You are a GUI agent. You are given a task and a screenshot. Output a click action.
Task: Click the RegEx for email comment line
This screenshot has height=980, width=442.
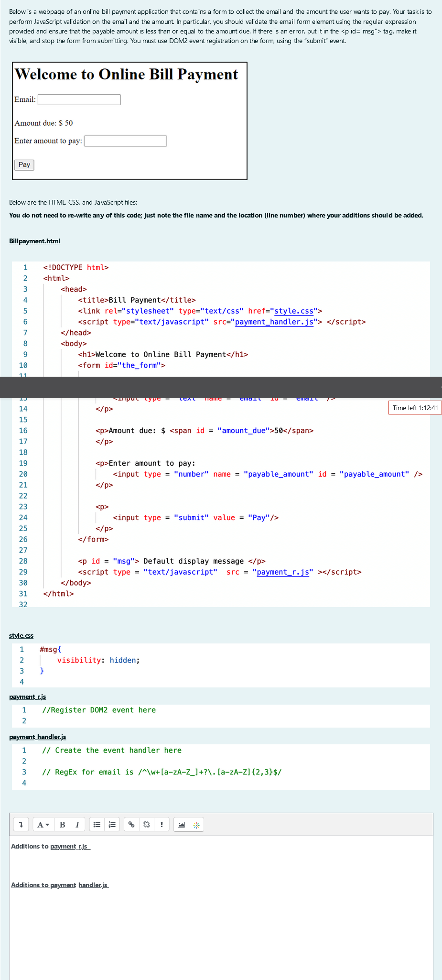pyautogui.click(x=162, y=772)
